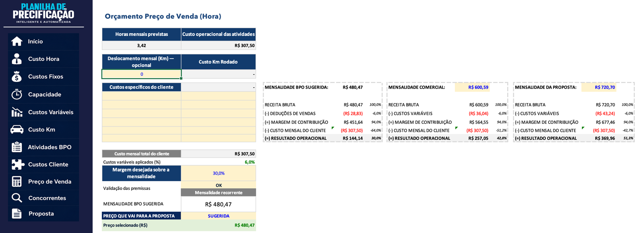The width and height of the screenshot is (644, 233).
Task: Select the document icon for Proposta
Action: [17, 214]
